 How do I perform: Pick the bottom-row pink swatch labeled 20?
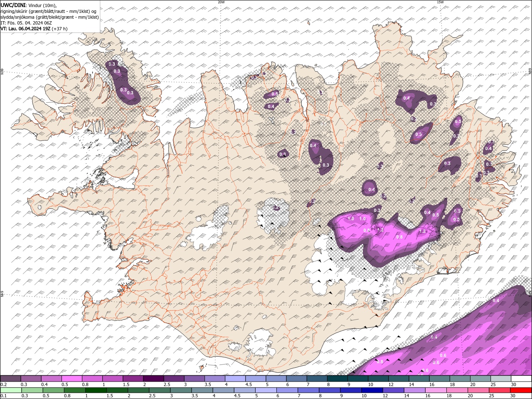pyautogui.click(x=478, y=390)
